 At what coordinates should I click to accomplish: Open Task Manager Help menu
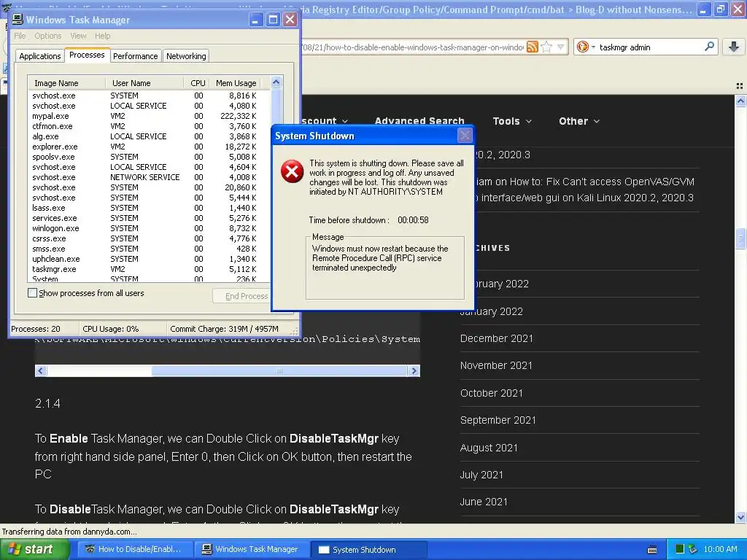point(102,36)
